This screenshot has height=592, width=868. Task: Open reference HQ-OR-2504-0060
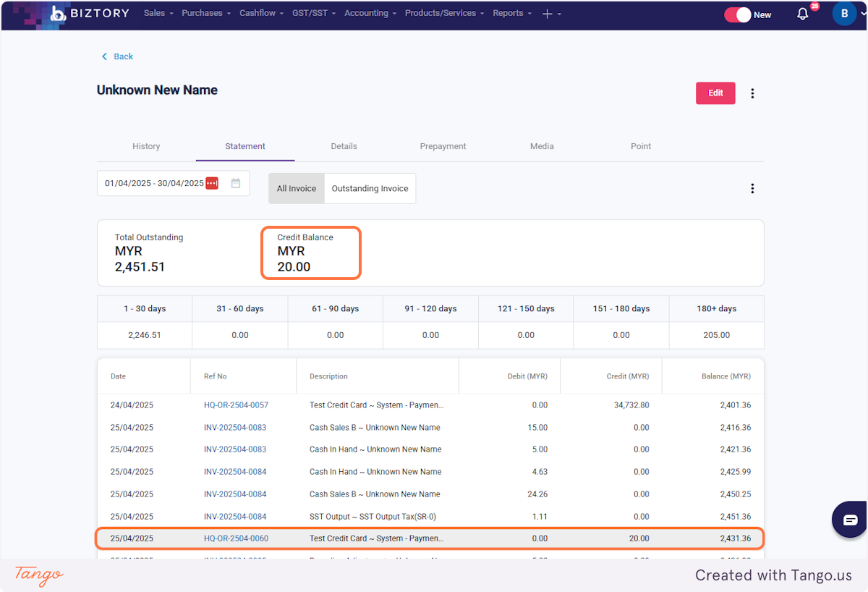pos(236,538)
